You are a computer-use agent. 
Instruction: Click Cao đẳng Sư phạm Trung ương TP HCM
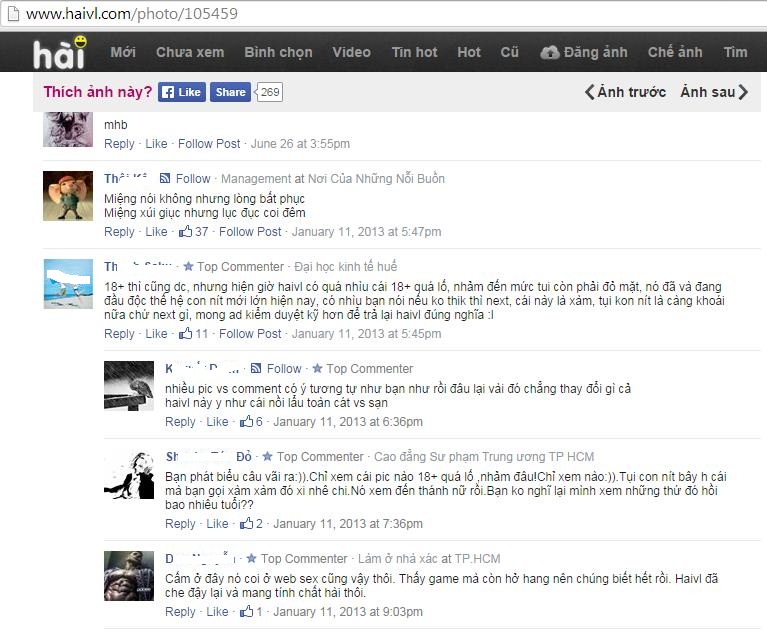pos(484,456)
